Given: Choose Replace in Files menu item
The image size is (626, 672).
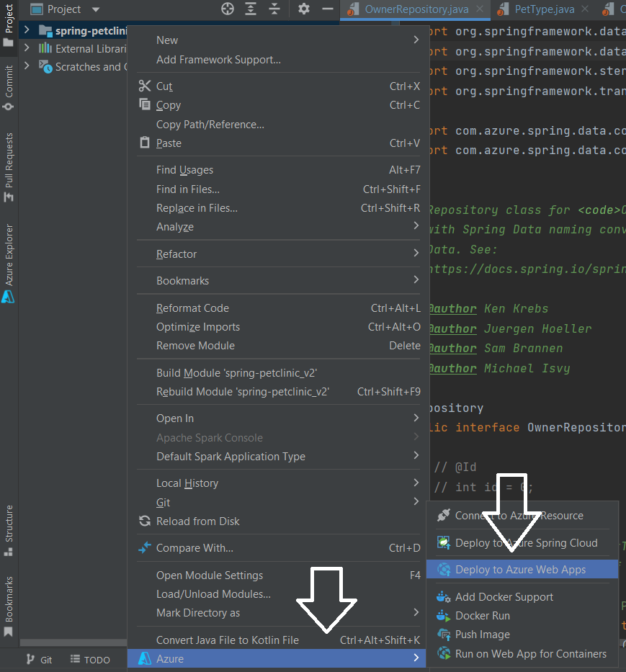Looking at the screenshot, I should [x=278, y=208].
